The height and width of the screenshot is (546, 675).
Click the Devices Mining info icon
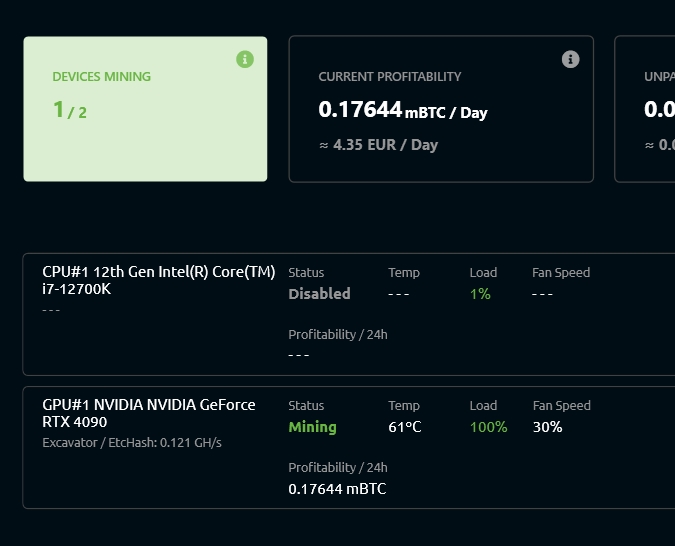click(245, 59)
